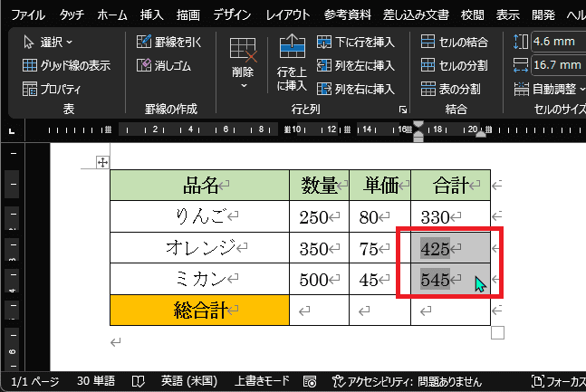Switch to the 差し込み文書 tab
The width and height of the screenshot is (586, 392).
[416, 15]
